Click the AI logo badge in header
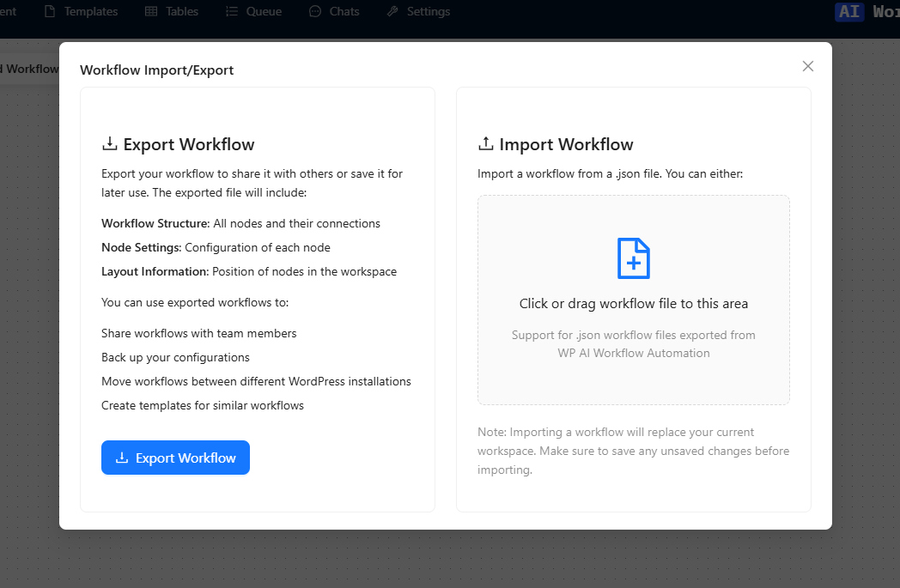Screen dimensions: 900x588 point(849,11)
